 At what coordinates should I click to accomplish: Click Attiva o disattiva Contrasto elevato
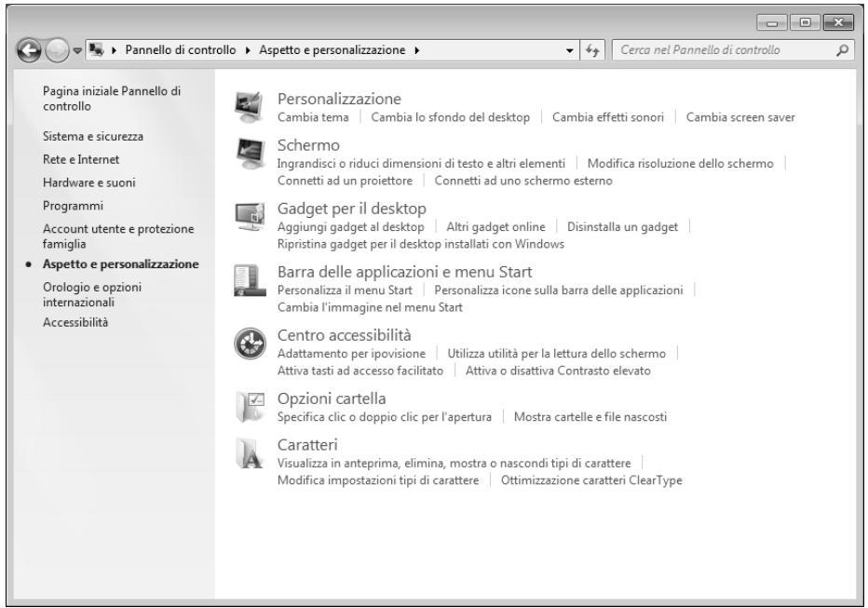tap(558, 371)
